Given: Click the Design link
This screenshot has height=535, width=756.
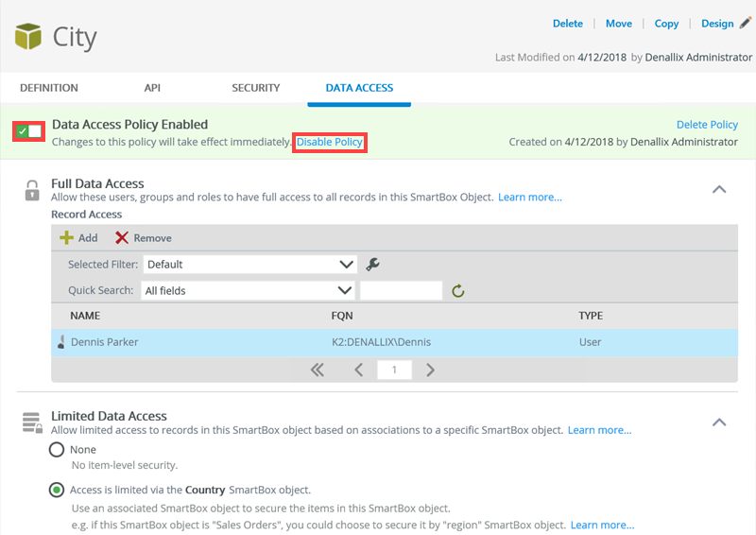Looking at the screenshot, I should pos(717,24).
